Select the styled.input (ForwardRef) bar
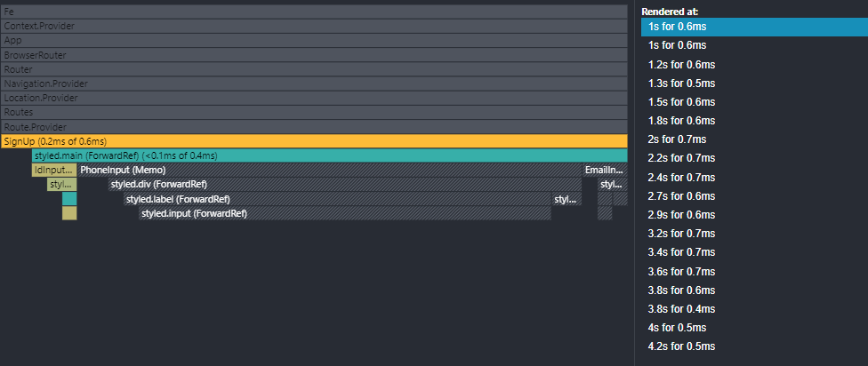This screenshot has width=868, height=366. click(x=345, y=213)
